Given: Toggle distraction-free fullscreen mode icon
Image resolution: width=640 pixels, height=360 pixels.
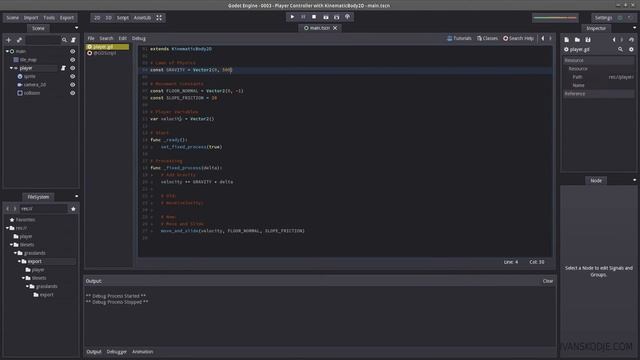Looking at the screenshot, I should pyautogui.click(x=159, y=18).
